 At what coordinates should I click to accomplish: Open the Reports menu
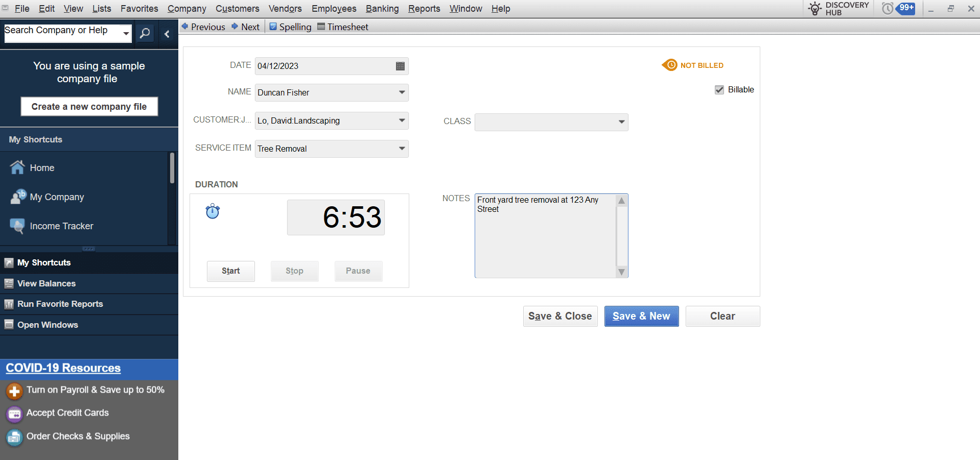(424, 9)
